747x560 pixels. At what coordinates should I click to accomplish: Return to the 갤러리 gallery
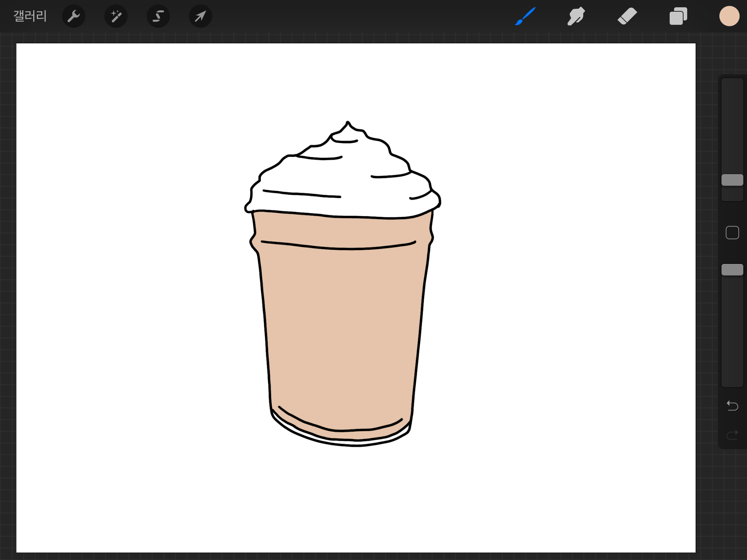30,16
